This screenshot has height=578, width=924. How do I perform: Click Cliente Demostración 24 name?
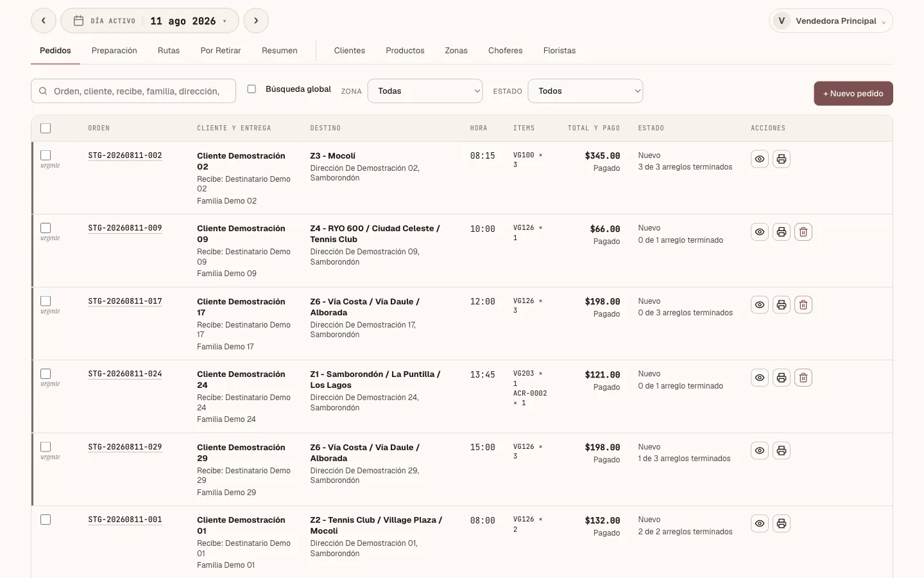pos(241,380)
